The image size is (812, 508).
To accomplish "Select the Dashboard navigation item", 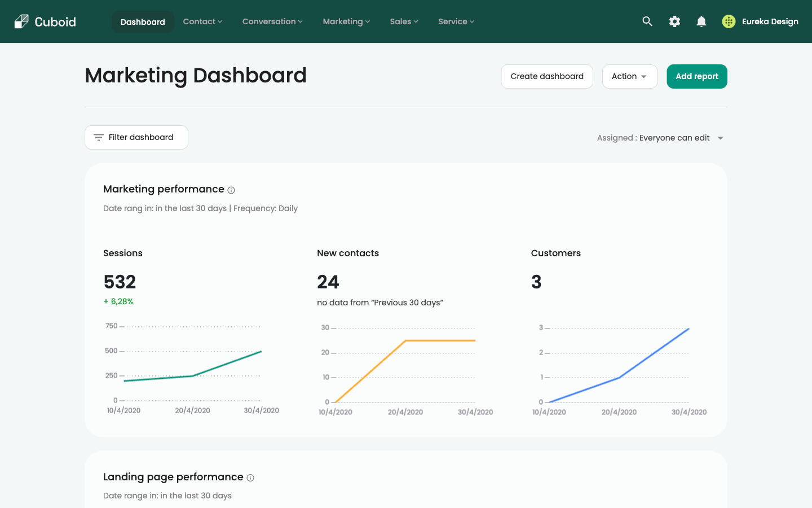I will pyautogui.click(x=143, y=21).
